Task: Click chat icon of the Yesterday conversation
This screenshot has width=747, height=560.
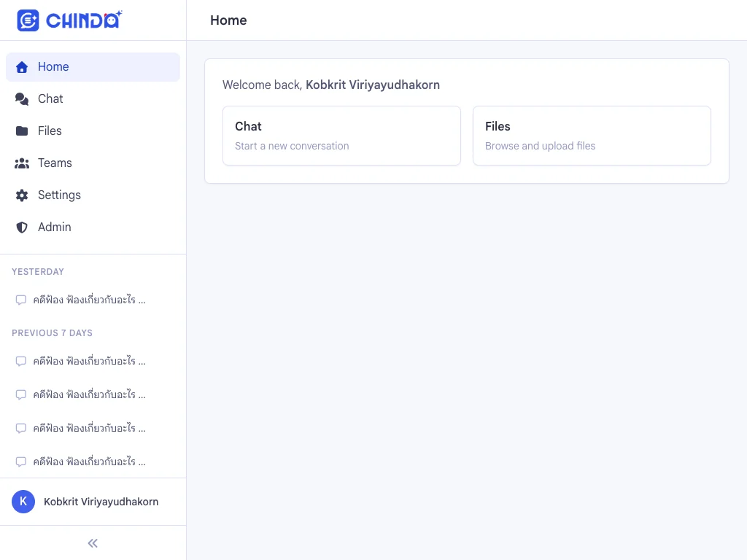Action: click(21, 300)
